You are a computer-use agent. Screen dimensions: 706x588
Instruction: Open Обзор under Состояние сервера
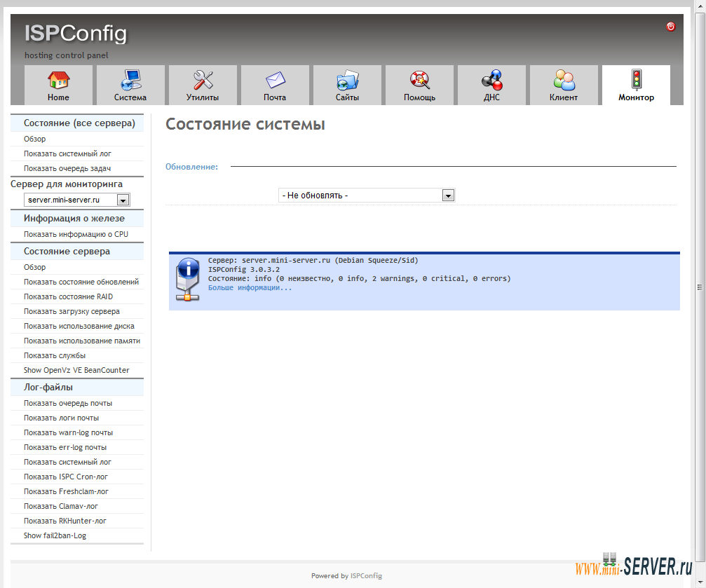tap(34, 268)
